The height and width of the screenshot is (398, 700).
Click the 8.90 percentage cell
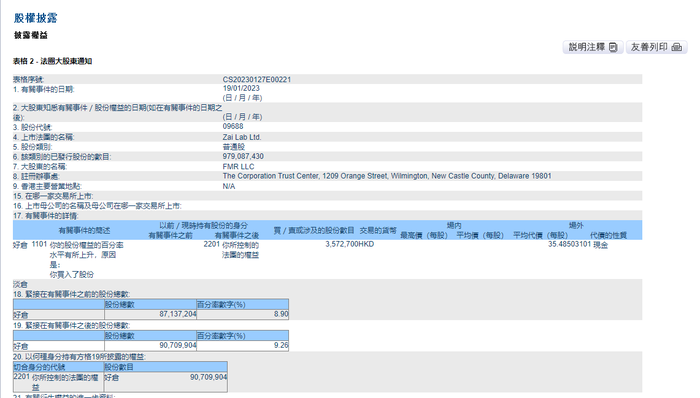click(x=281, y=314)
